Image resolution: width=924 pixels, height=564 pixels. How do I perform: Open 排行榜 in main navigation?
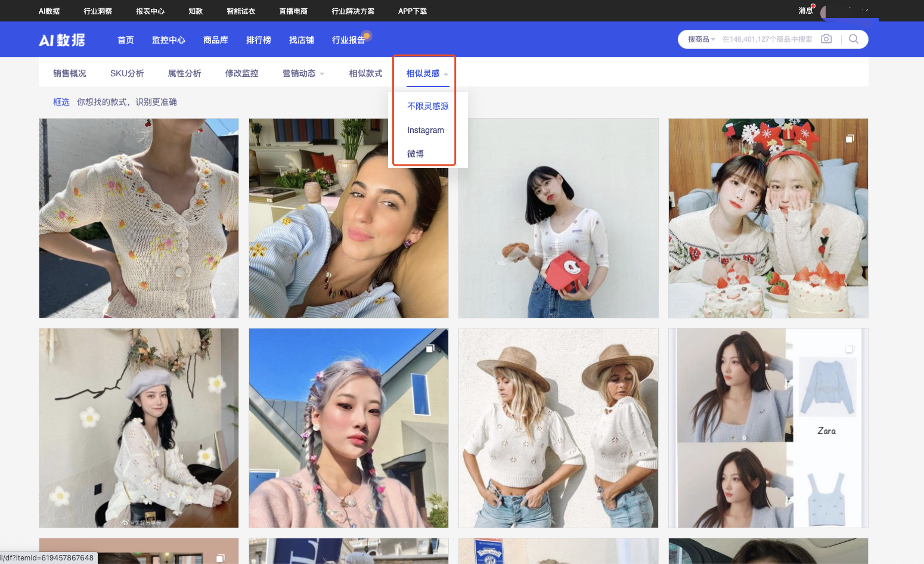[259, 40]
